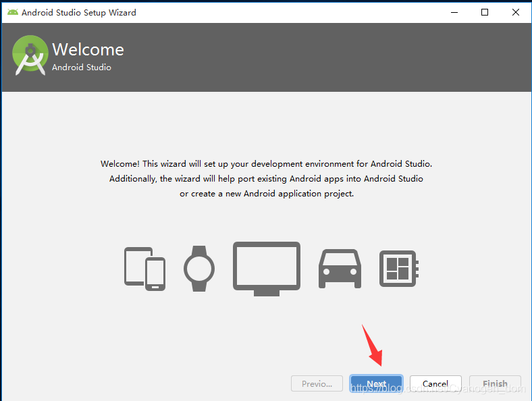The image size is (532, 401).
Task: Click the Android head icon in title bar
Action: tap(13, 12)
